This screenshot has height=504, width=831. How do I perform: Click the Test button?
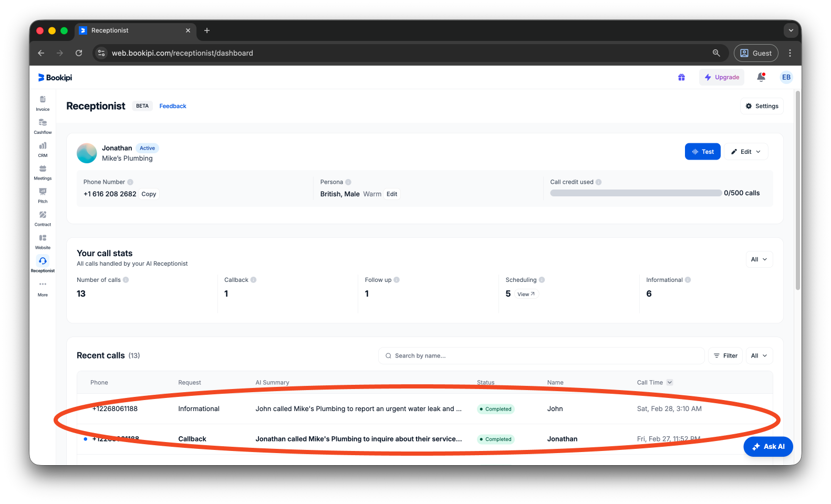pyautogui.click(x=702, y=152)
